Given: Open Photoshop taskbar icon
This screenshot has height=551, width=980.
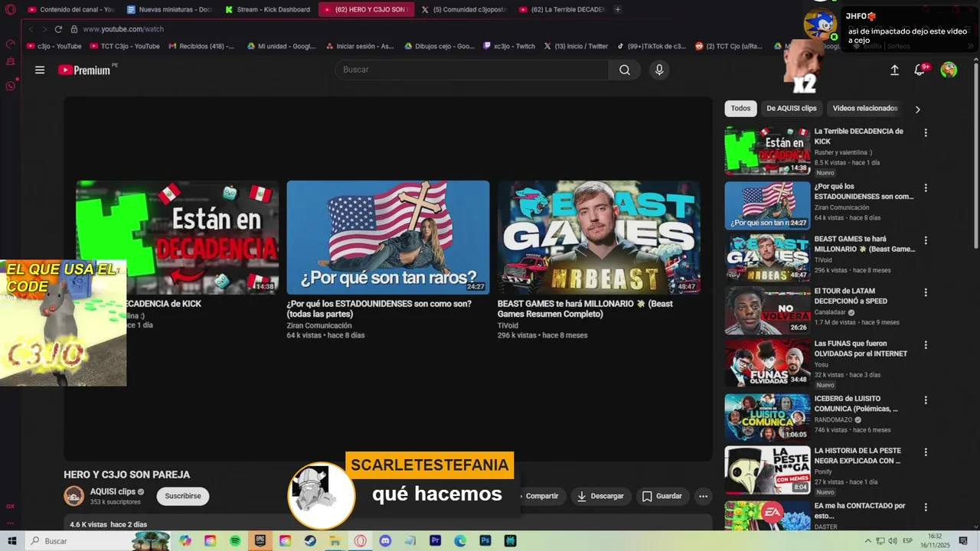Looking at the screenshot, I should [485, 541].
